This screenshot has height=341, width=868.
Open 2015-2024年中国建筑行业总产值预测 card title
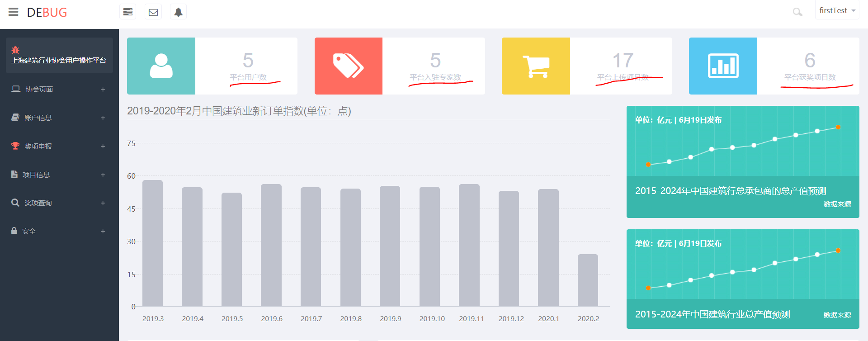[x=712, y=314]
